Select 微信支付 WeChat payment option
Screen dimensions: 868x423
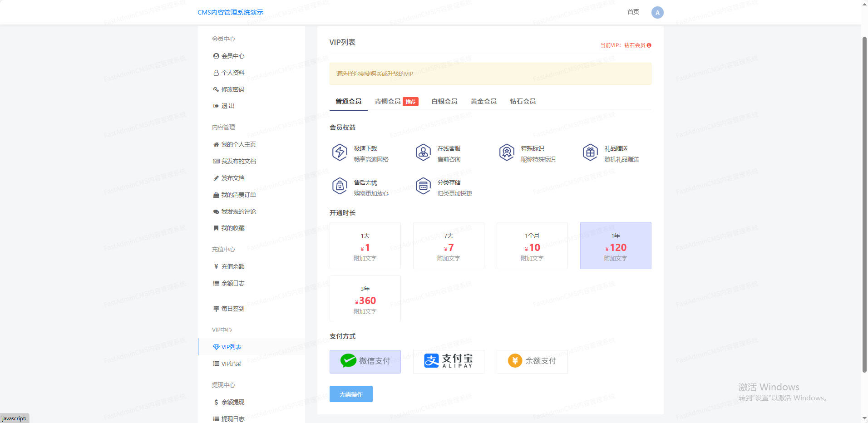(365, 361)
